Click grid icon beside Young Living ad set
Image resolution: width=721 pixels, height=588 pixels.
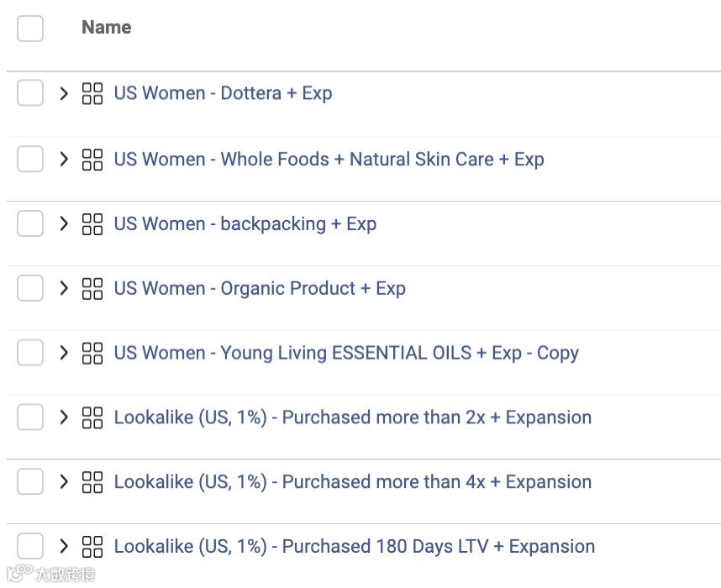tap(92, 353)
